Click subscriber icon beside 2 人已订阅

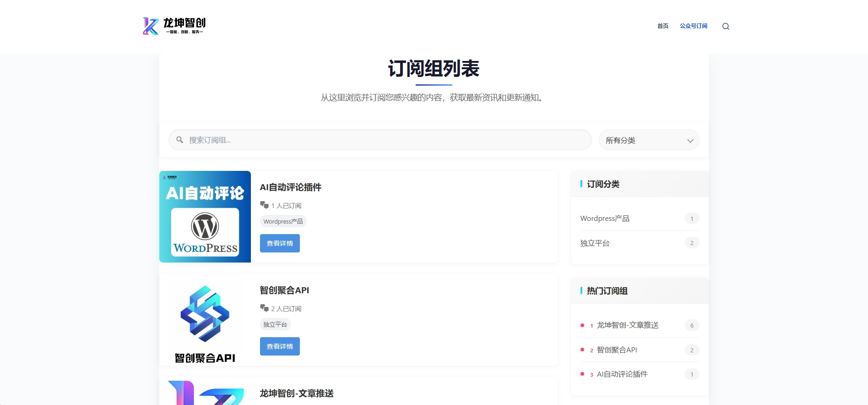click(x=264, y=308)
